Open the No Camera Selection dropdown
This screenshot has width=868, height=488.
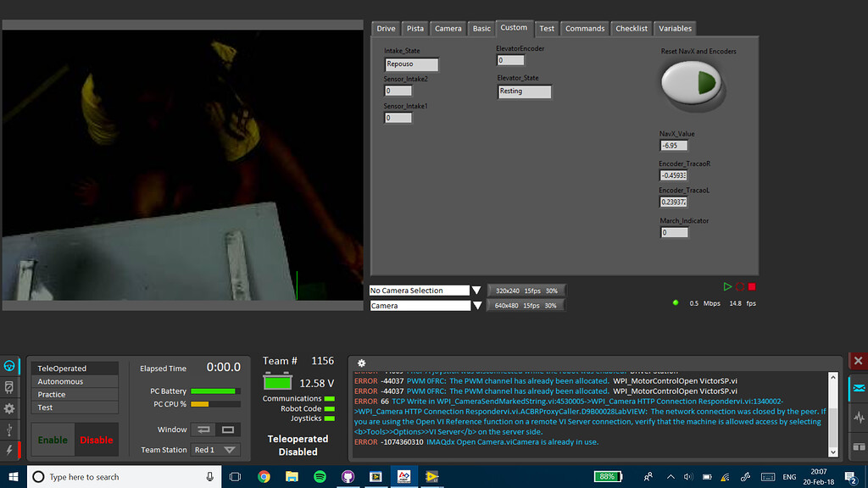point(476,290)
